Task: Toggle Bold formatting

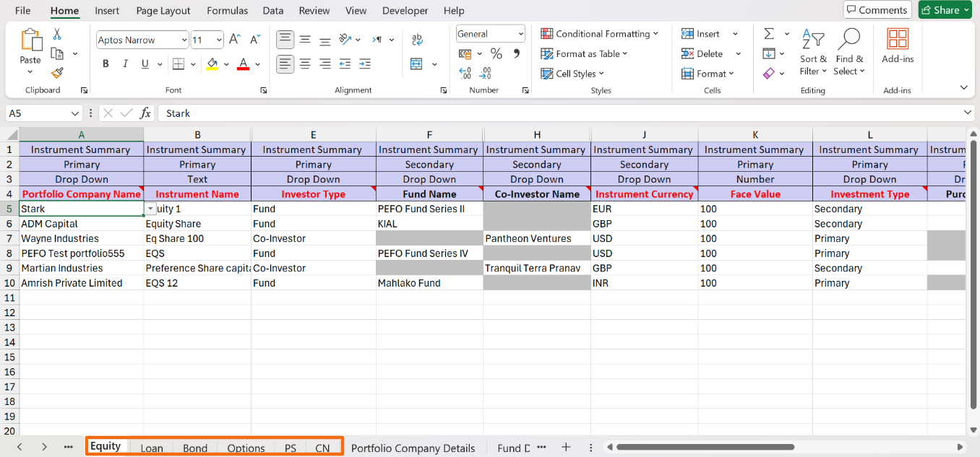Action: (106, 64)
